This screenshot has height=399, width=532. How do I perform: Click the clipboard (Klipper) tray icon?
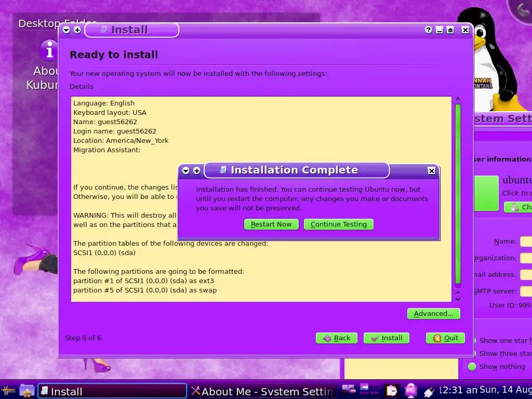[x=392, y=391]
